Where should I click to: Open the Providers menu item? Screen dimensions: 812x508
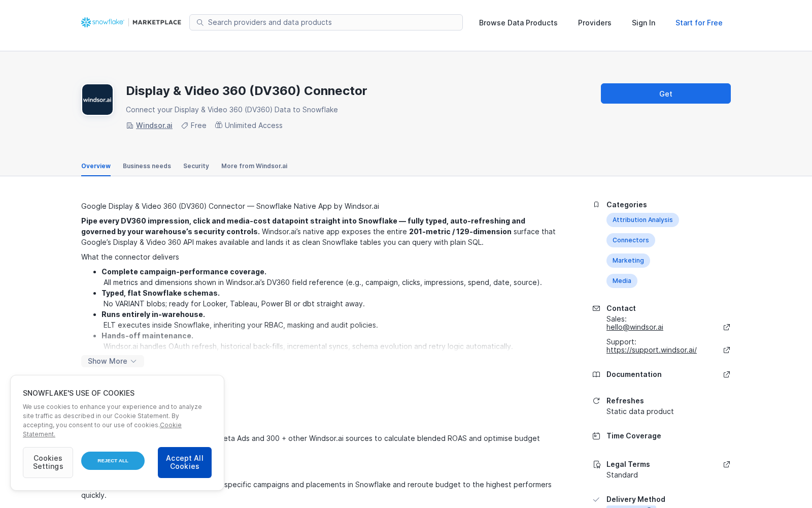pos(594,23)
